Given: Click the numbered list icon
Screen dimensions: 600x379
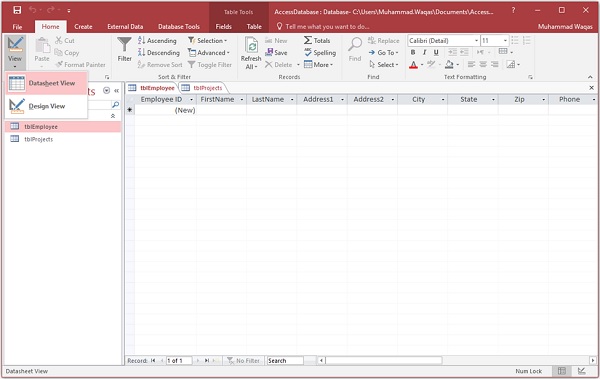Looking at the screenshot, I should 527,40.
